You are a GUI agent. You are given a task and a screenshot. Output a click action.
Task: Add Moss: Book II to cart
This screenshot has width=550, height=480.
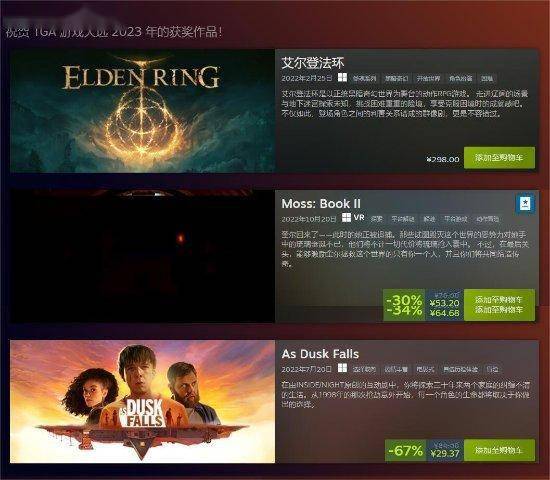tap(499, 305)
